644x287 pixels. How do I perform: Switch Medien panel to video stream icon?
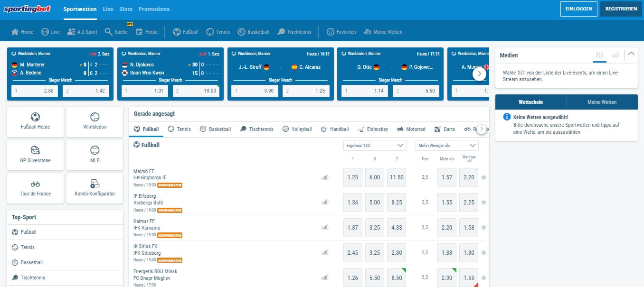click(600, 55)
